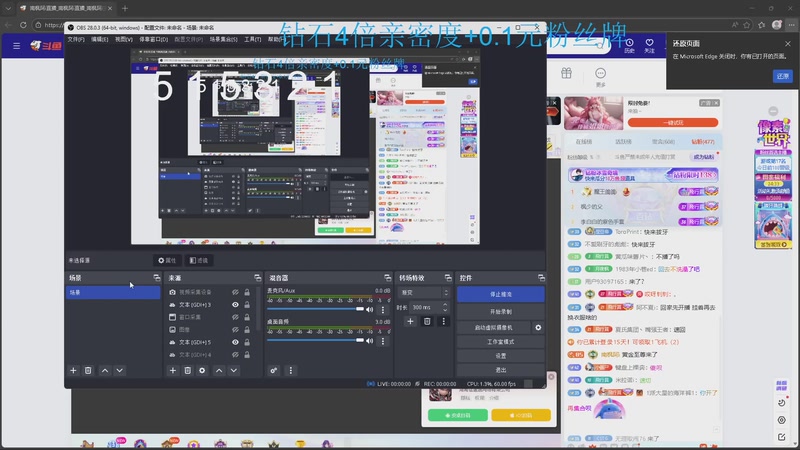The height and width of the screenshot is (450, 800).
Task: Pop out the 控件 dock panel
Action: point(541,278)
